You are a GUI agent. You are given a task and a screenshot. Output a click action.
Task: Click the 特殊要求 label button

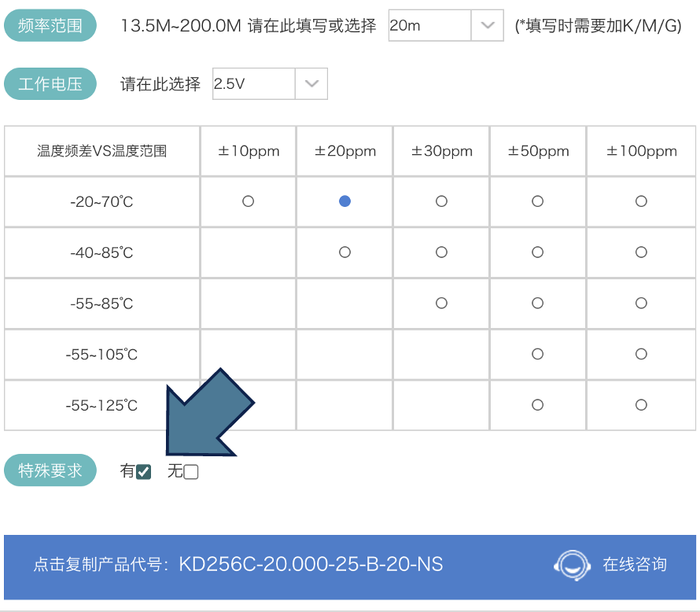tap(50, 471)
